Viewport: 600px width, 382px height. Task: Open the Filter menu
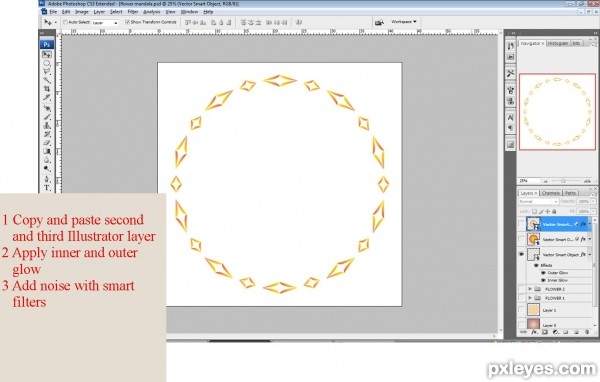tap(133, 12)
